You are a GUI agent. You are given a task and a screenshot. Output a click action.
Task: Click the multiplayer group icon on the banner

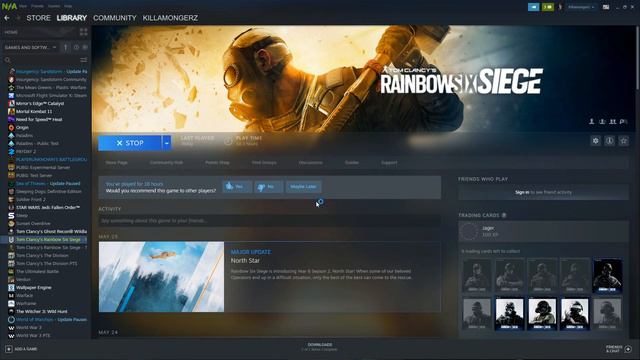(613, 122)
